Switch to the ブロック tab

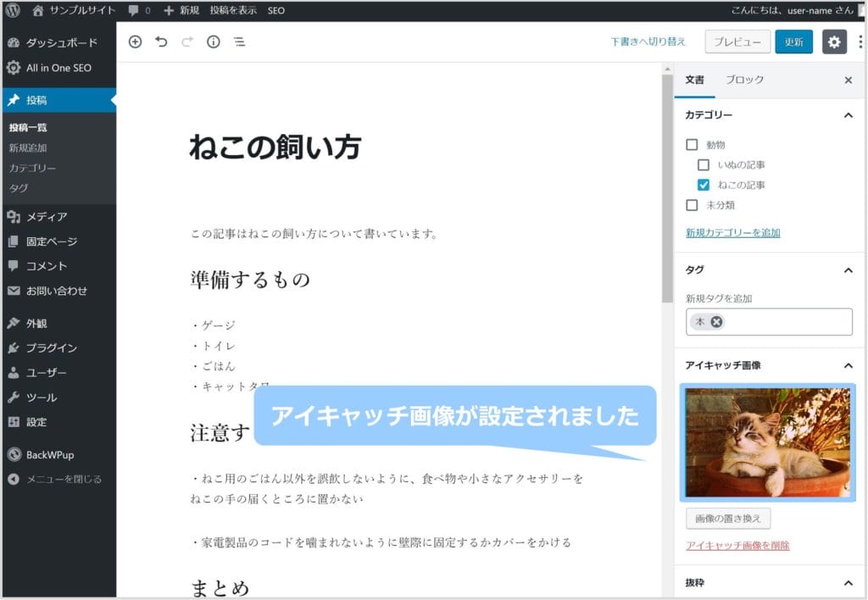[x=744, y=80]
